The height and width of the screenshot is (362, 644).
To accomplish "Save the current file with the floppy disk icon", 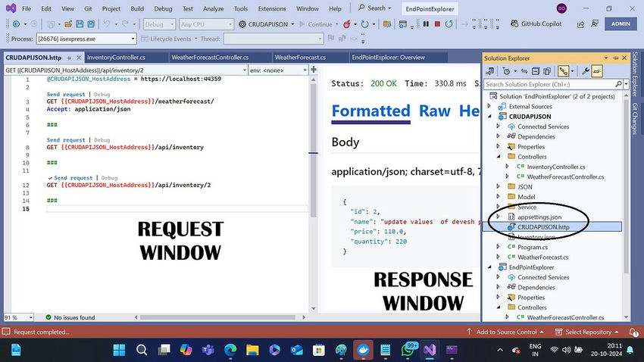I will pos(80,24).
